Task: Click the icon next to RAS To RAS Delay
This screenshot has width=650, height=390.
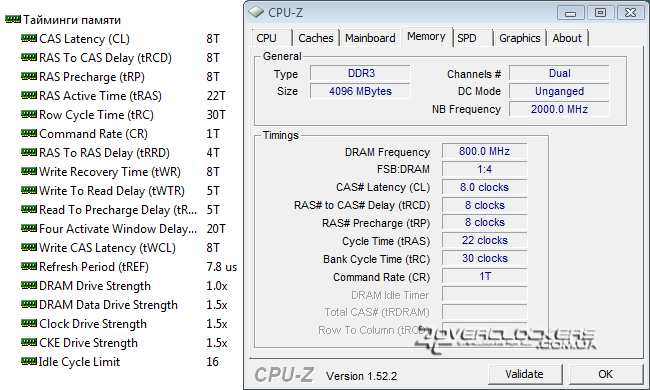Action: tap(29, 152)
